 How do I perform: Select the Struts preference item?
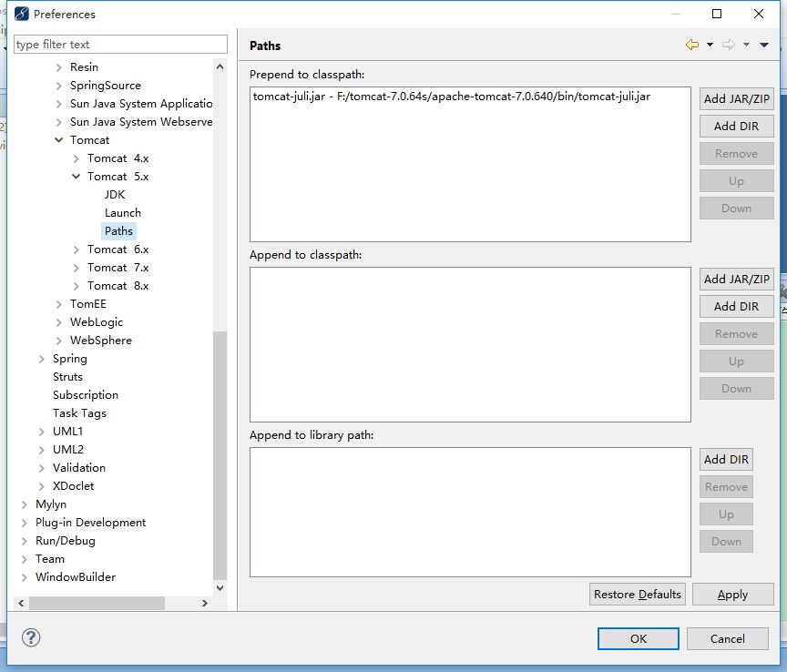pyautogui.click(x=67, y=377)
